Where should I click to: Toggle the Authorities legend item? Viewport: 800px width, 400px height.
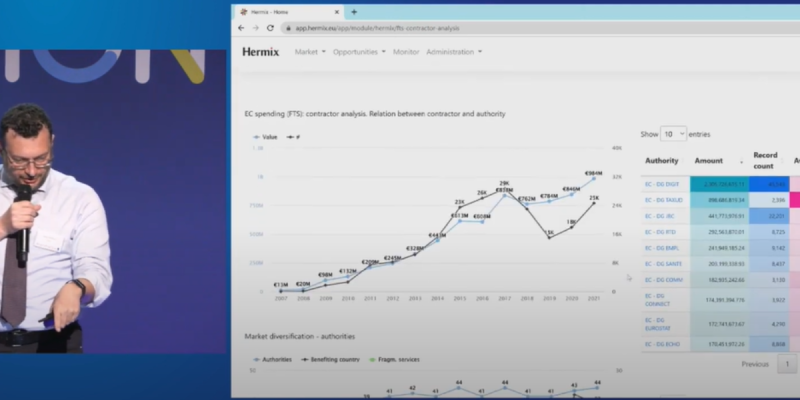[272, 359]
